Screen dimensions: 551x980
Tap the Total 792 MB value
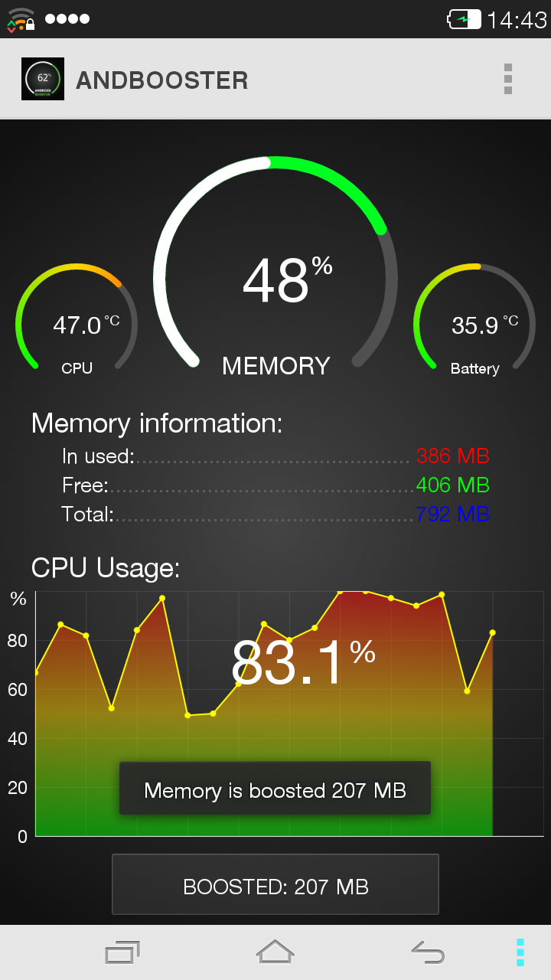[x=452, y=514]
